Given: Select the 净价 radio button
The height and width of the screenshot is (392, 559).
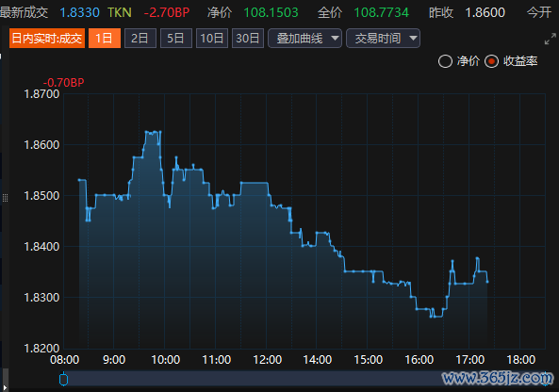Looking at the screenshot, I should click(445, 61).
